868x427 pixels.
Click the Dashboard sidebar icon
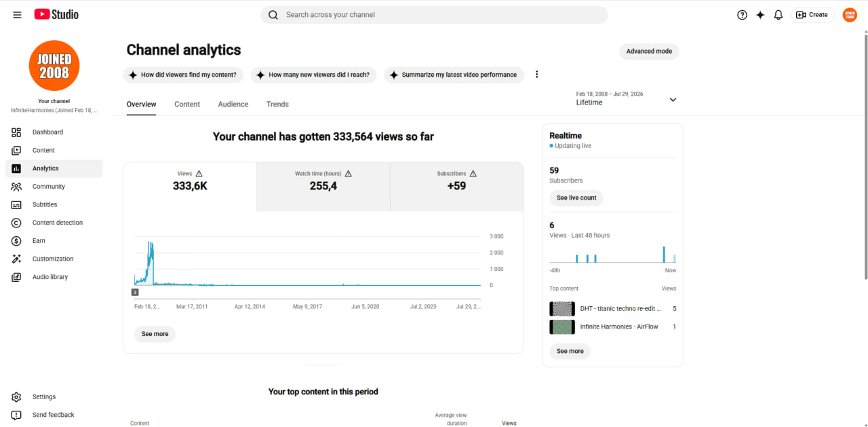coord(16,132)
